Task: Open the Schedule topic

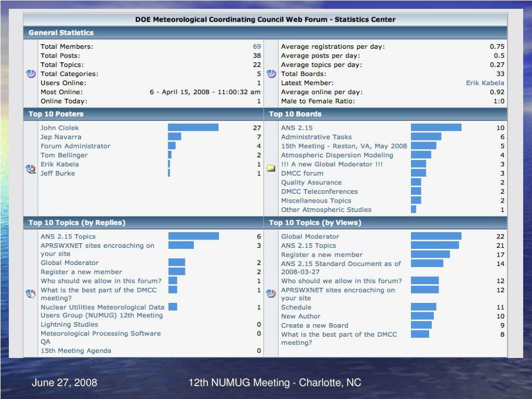Action: tap(296, 307)
